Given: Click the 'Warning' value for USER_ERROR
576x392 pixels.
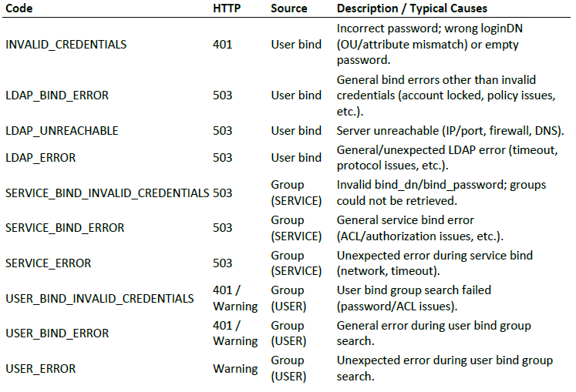Looking at the screenshot, I should 235,368.
